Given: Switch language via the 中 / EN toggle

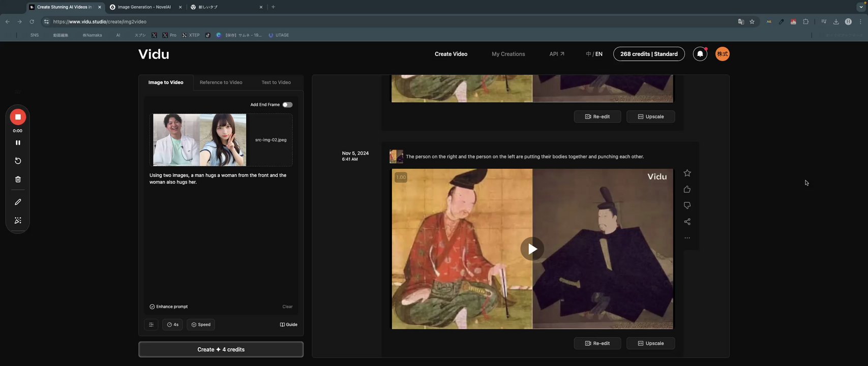Looking at the screenshot, I should click(x=594, y=54).
